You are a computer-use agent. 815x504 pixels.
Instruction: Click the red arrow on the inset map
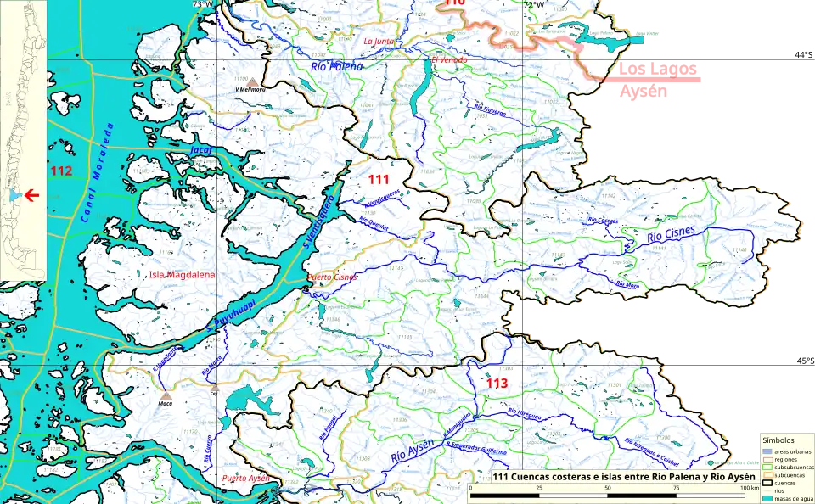31,196
